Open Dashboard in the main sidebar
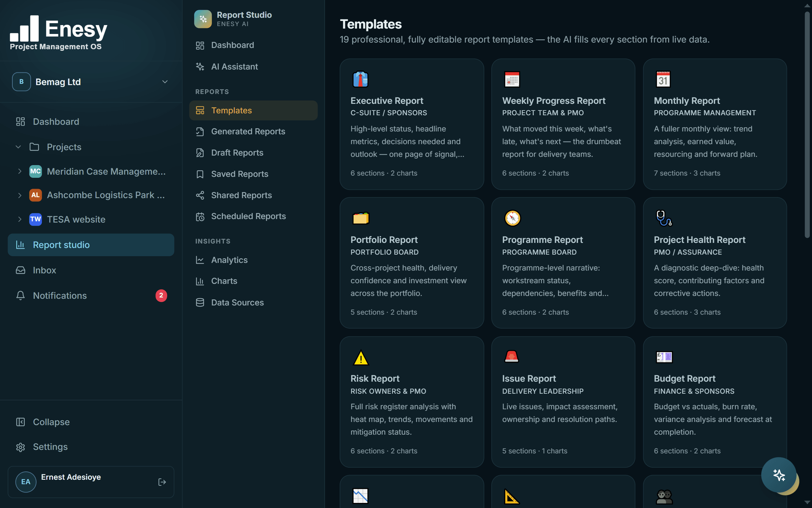Screen dimensions: 812x508 [x=91, y=122]
